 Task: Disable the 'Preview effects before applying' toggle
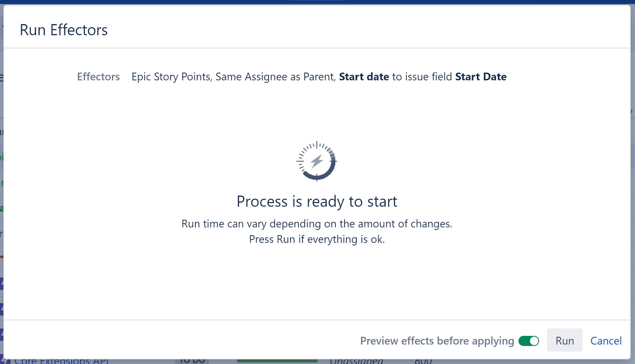[529, 341]
